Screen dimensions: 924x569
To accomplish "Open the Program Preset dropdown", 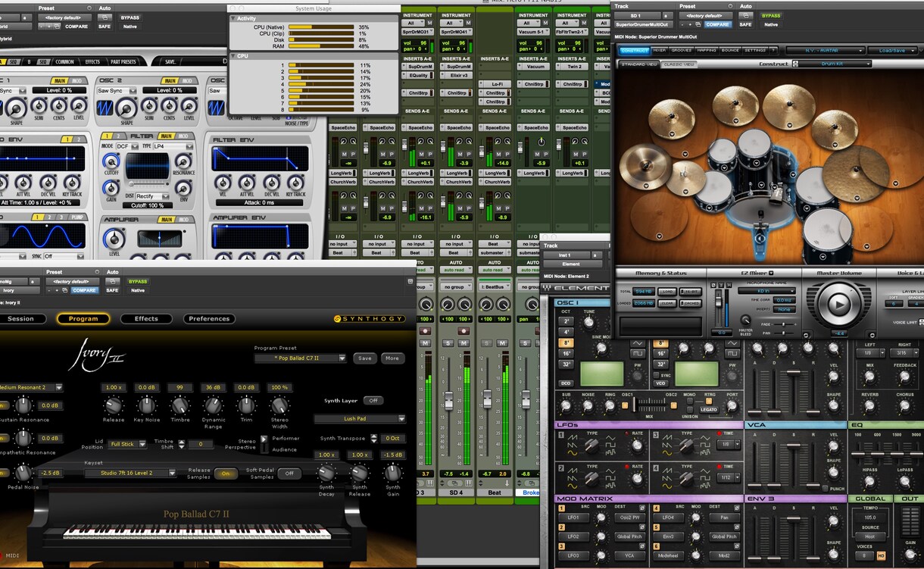I will pos(300,358).
